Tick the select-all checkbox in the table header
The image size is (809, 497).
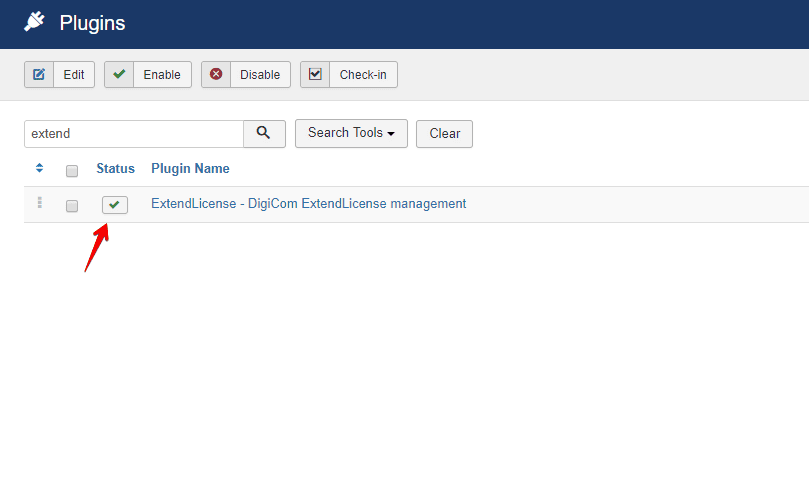point(72,170)
